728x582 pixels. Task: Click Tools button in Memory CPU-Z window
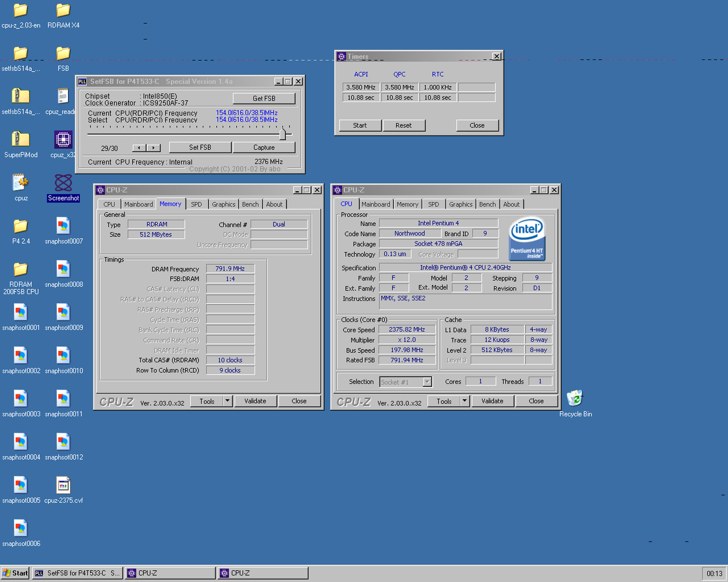(207, 401)
